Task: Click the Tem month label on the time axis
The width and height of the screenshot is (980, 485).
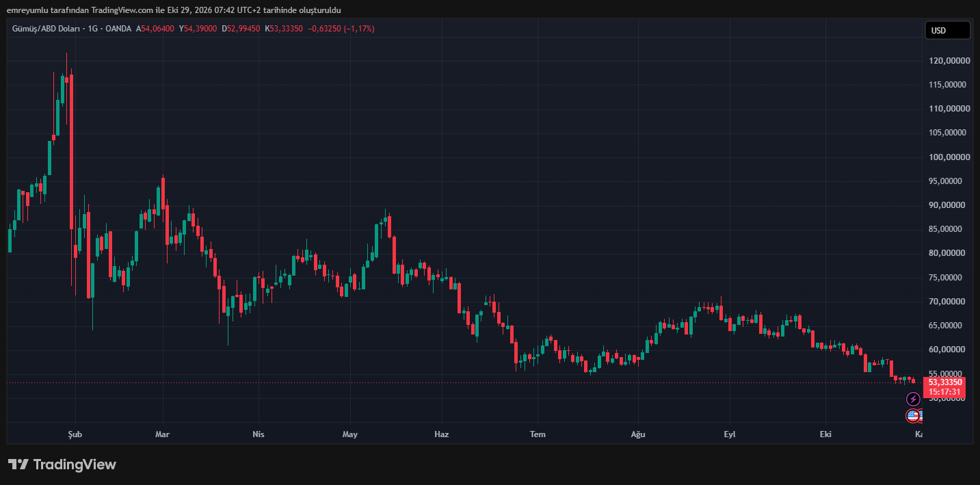Action: click(x=538, y=434)
